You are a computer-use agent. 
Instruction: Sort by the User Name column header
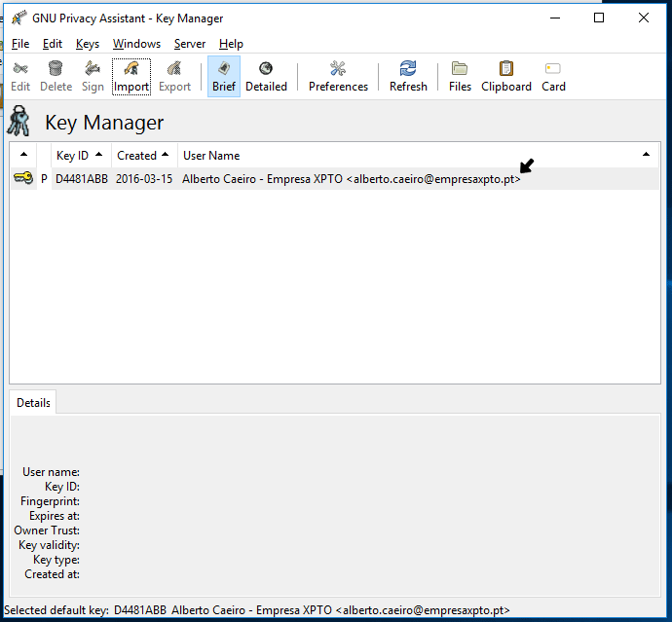419,155
